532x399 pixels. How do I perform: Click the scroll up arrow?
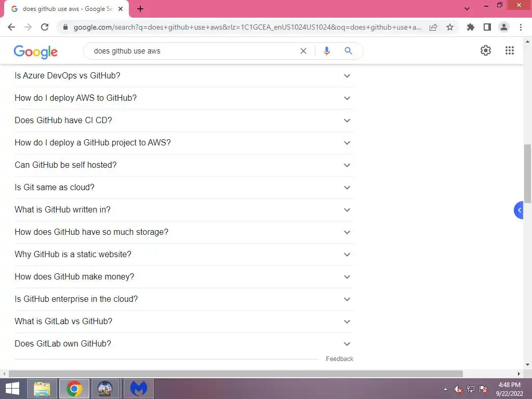coord(527,42)
